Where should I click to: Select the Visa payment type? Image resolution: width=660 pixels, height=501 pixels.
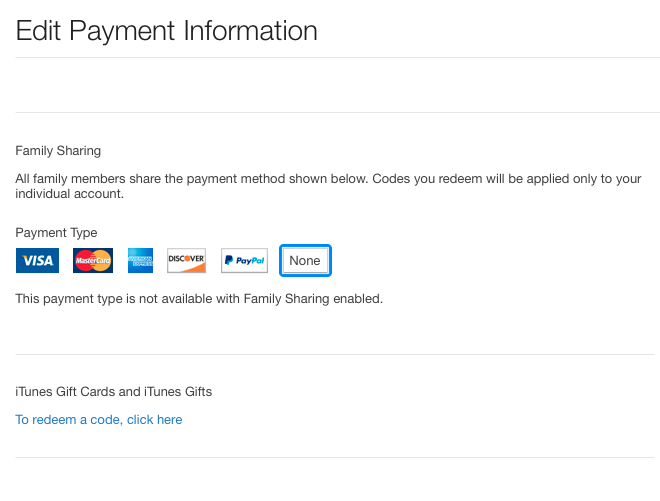tap(37, 261)
